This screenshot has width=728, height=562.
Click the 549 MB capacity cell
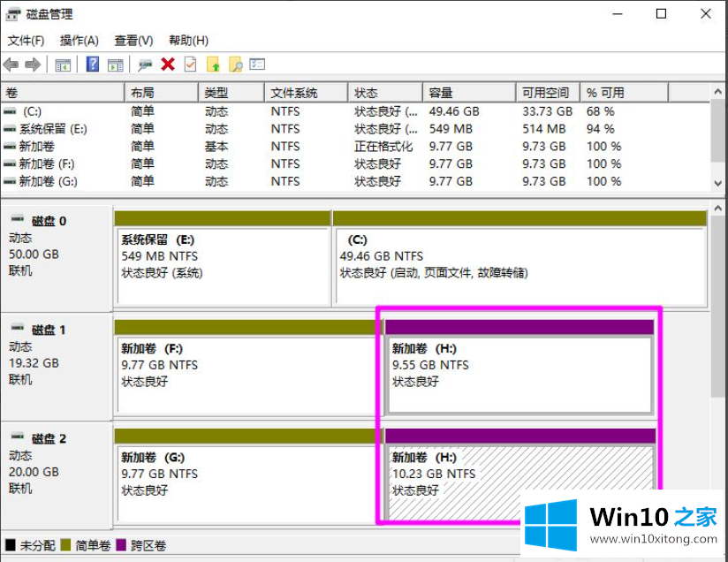coord(451,129)
